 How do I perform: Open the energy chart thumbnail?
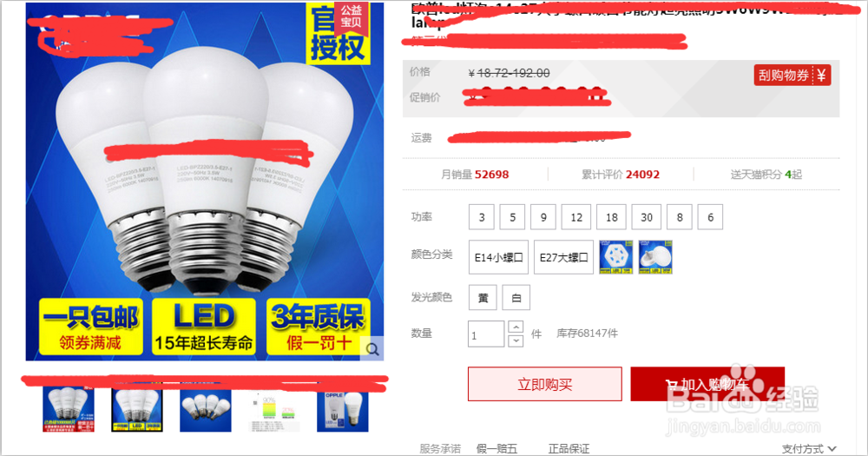(x=274, y=411)
